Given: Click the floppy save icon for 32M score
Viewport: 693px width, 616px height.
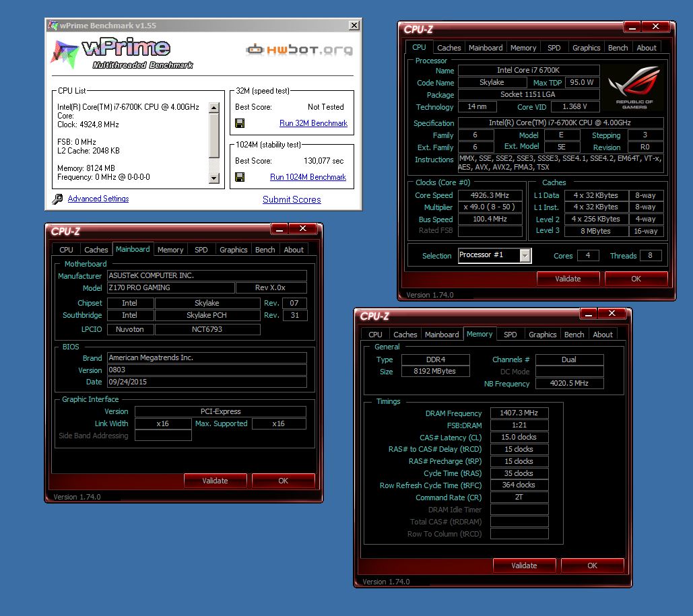Looking at the screenshot, I should click(x=240, y=123).
